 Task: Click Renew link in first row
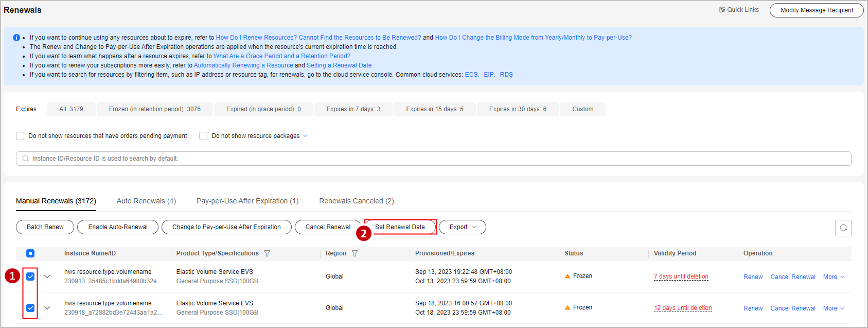(753, 277)
